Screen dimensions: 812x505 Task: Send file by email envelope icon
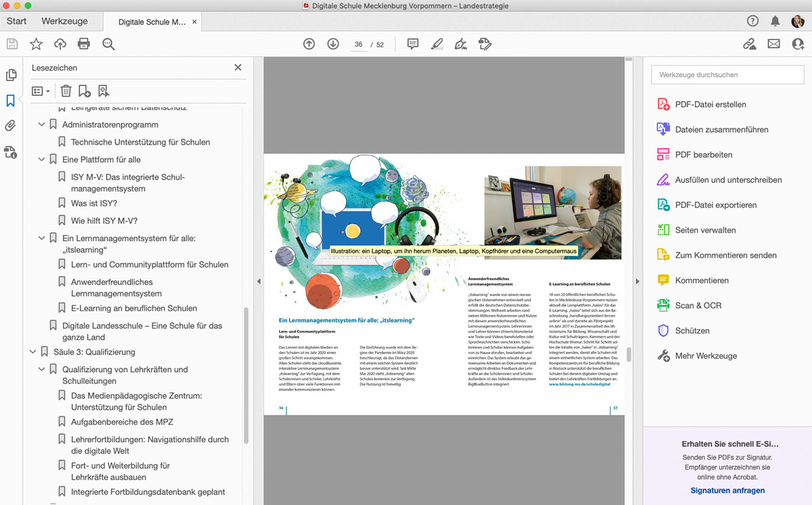[774, 44]
